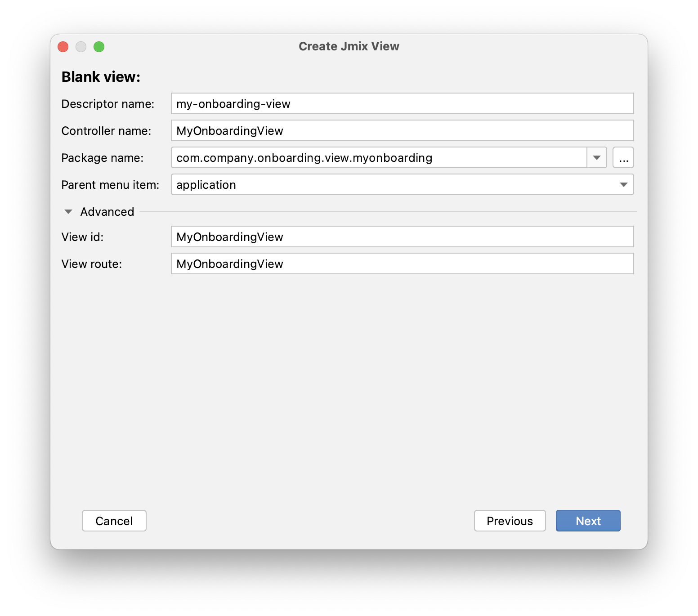Click the Blank view heading
Image resolution: width=698 pixels, height=616 pixels.
101,76
